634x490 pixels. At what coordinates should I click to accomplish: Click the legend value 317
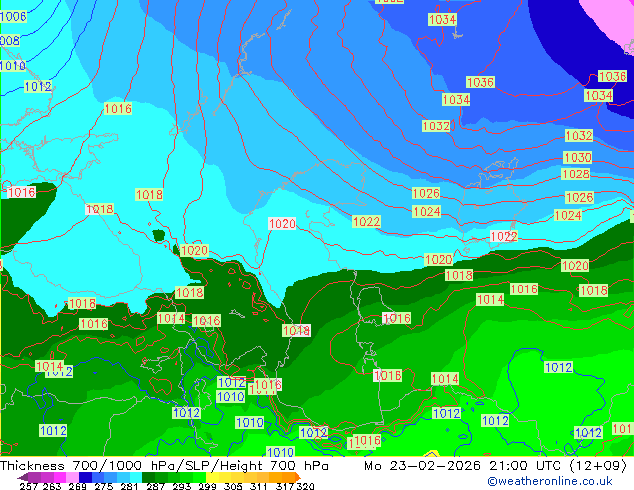coord(285,486)
